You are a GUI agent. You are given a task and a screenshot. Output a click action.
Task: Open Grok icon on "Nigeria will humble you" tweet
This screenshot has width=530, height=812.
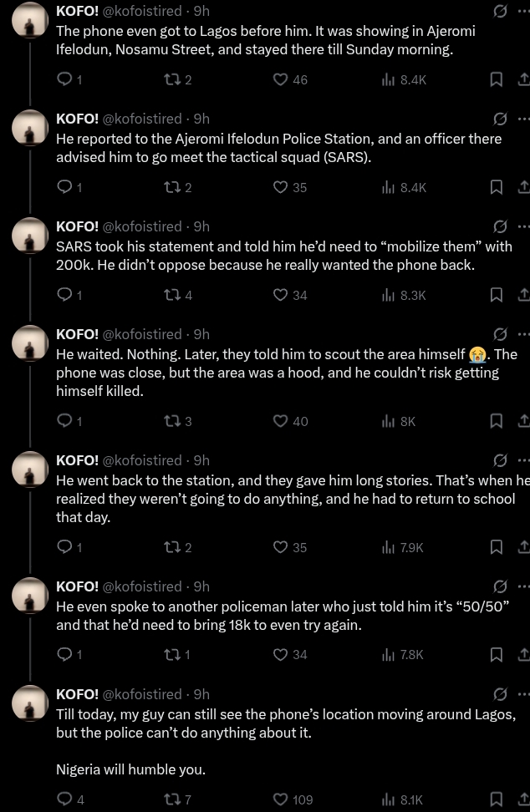(x=500, y=694)
